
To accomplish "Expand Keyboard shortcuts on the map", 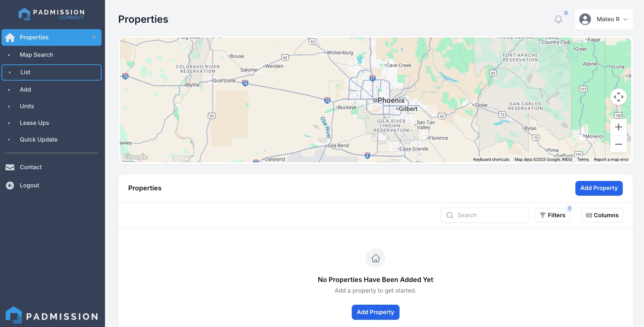I will point(491,159).
